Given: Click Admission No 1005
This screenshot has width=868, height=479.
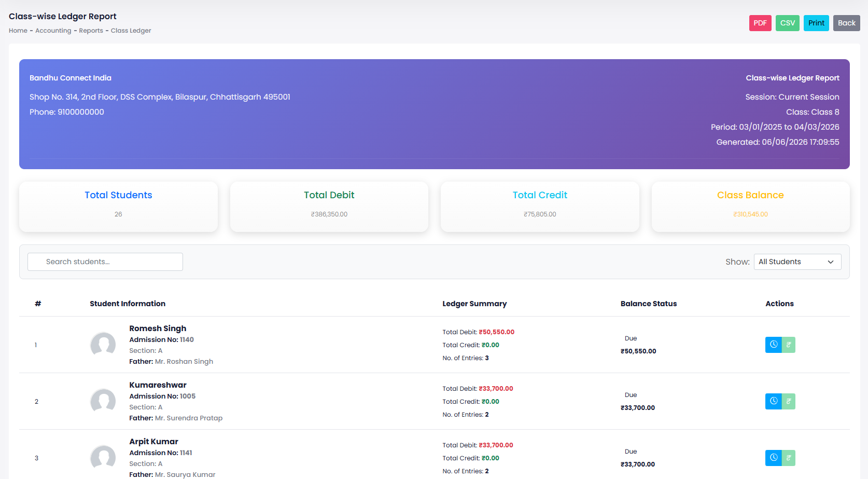Looking at the screenshot, I should pyautogui.click(x=162, y=396).
